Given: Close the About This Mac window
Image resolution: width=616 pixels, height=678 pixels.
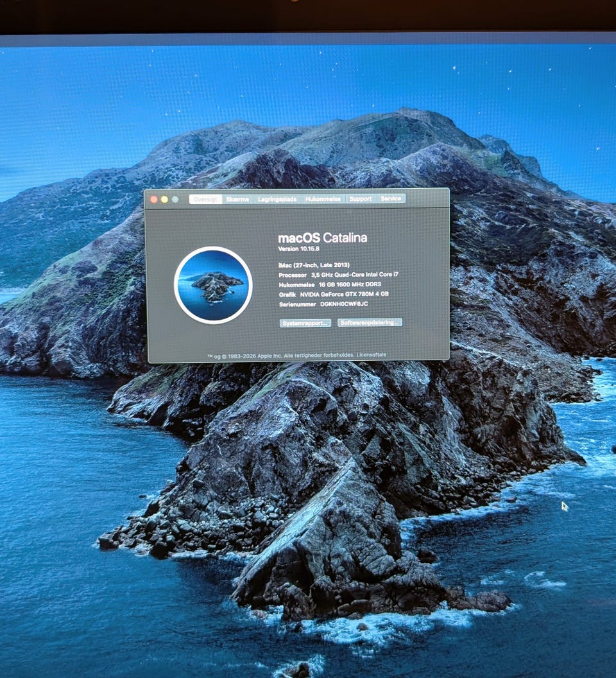Looking at the screenshot, I should point(153,199).
